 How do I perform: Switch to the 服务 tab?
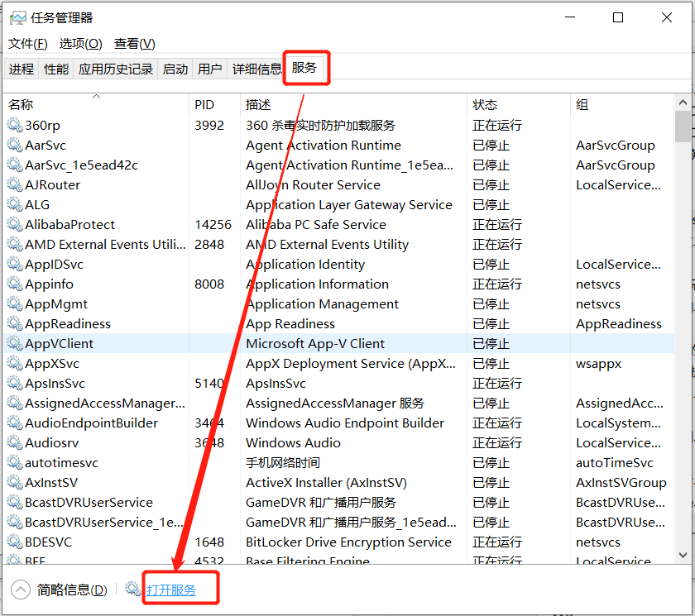coord(304,69)
